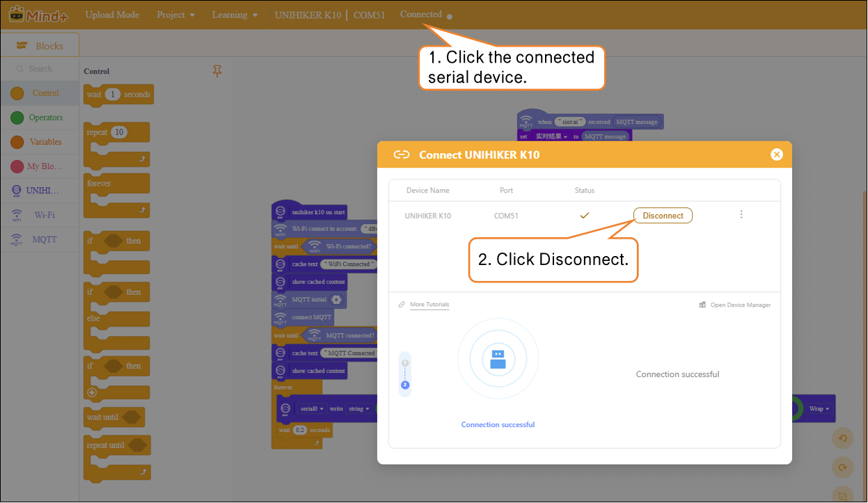Click Upload Mode in the top bar
Image resolution: width=868 pixels, height=503 pixels.
[112, 15]
